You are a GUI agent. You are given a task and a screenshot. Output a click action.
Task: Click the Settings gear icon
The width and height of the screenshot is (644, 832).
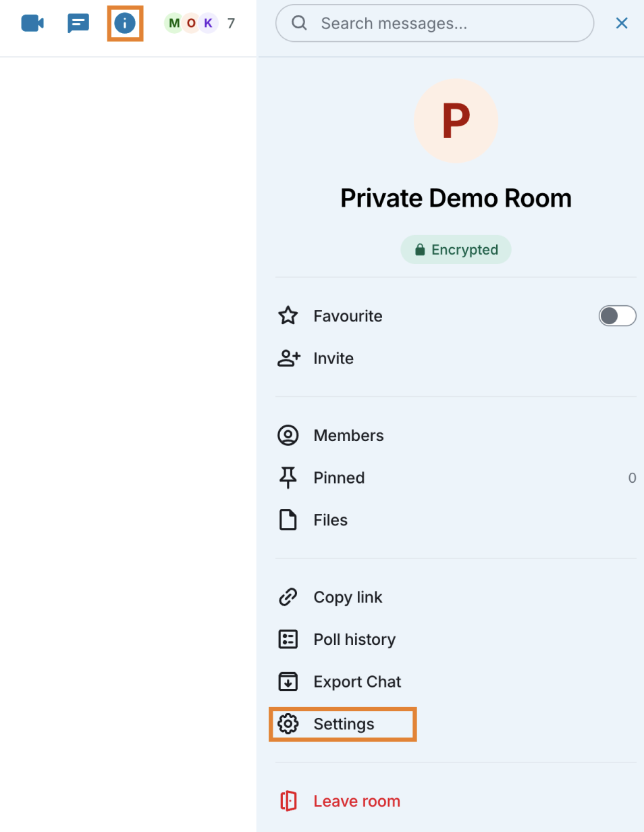click(x=288, y=724)
